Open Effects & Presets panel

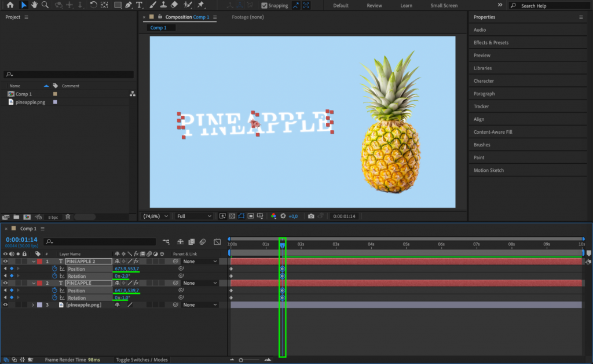click(493, 42)
